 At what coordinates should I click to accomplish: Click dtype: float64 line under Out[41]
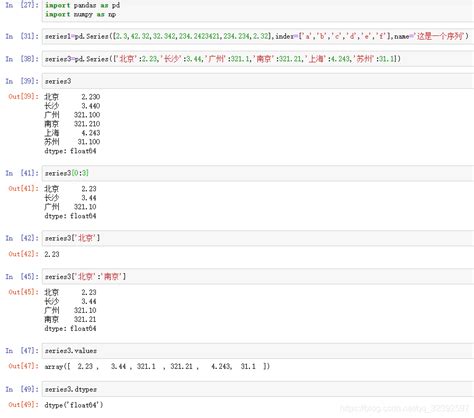click(x=70, y=216)
